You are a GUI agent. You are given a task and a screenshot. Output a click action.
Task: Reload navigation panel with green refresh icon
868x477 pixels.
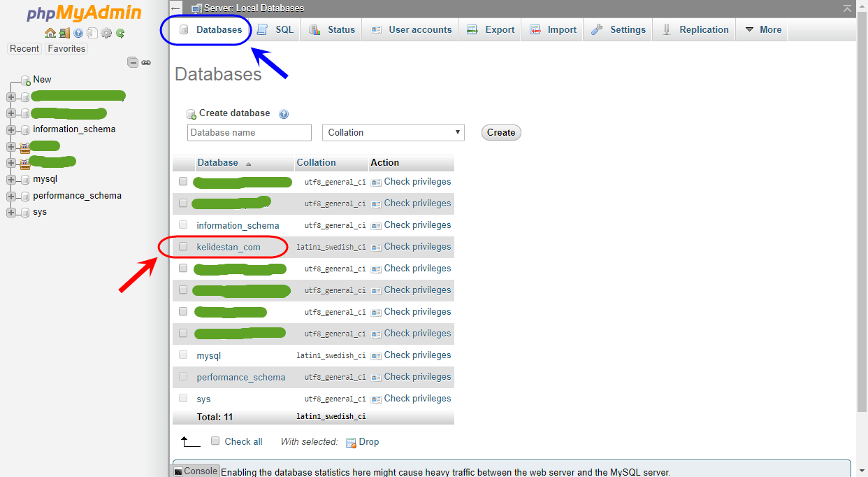click(x=120, y=33)
